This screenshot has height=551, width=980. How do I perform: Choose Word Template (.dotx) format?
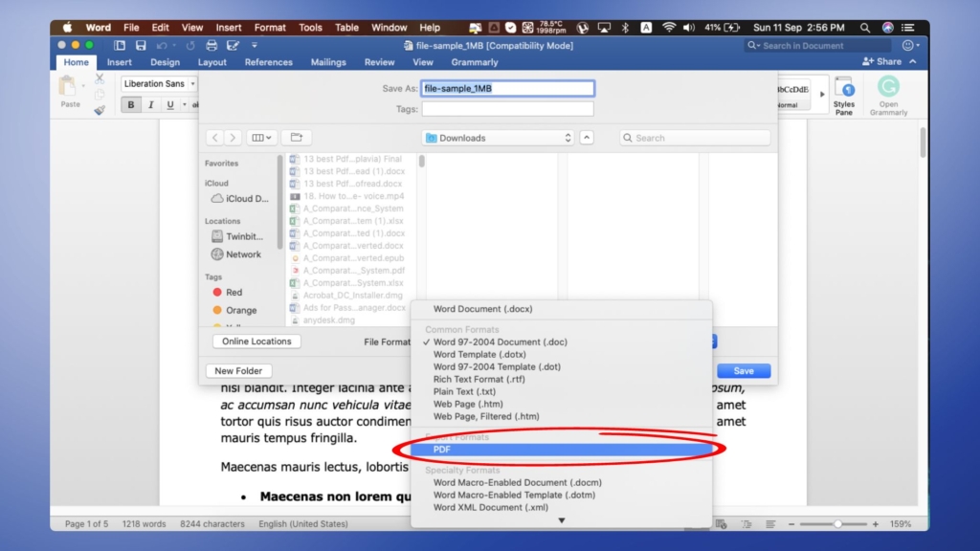pyautogui.click(x=561, y=355)
